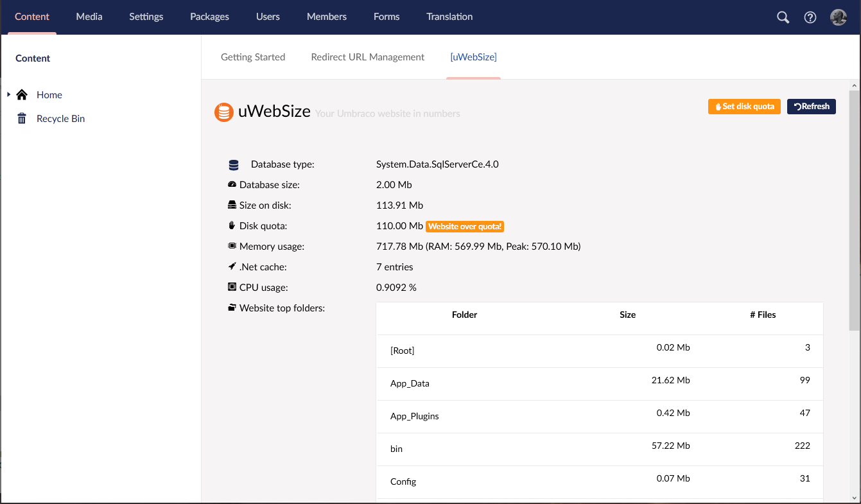Open the Media section
The height and width of the screenshot is (504, 861).
pos(89,17)
